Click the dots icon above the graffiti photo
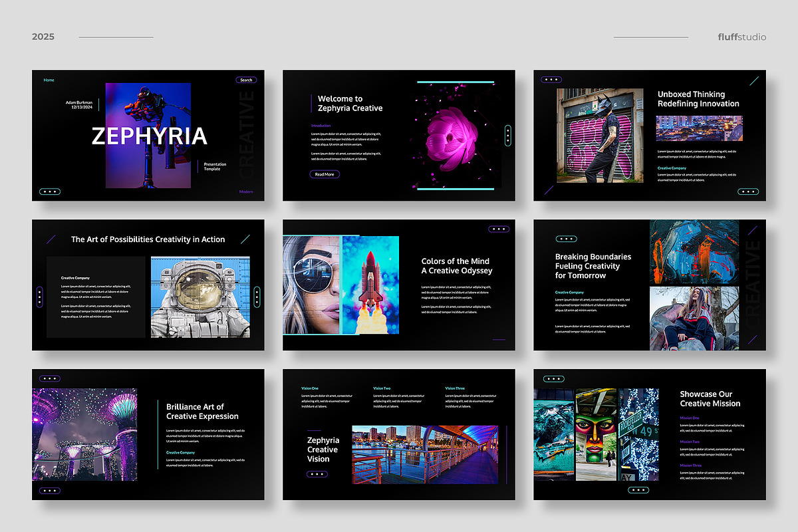Image resolution: width=798 pixels, height=532 pixels. click(x=550, y=79)
